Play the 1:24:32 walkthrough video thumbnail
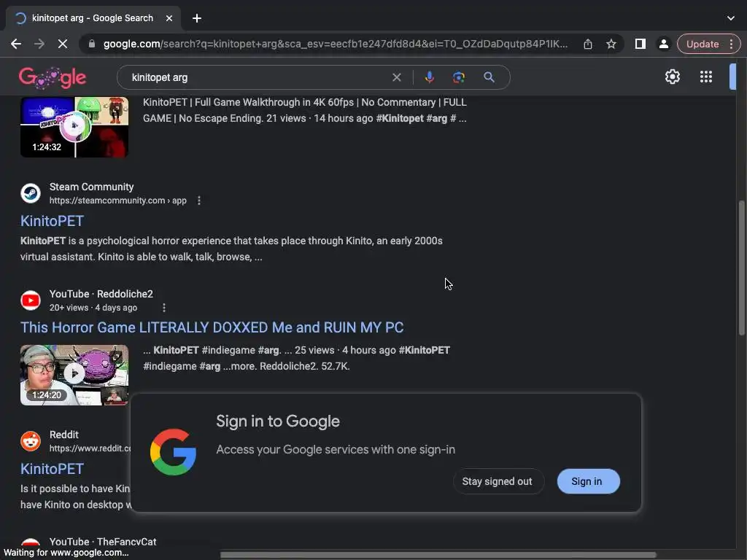The width and height of the screenshot is (747, 560). 74,127
